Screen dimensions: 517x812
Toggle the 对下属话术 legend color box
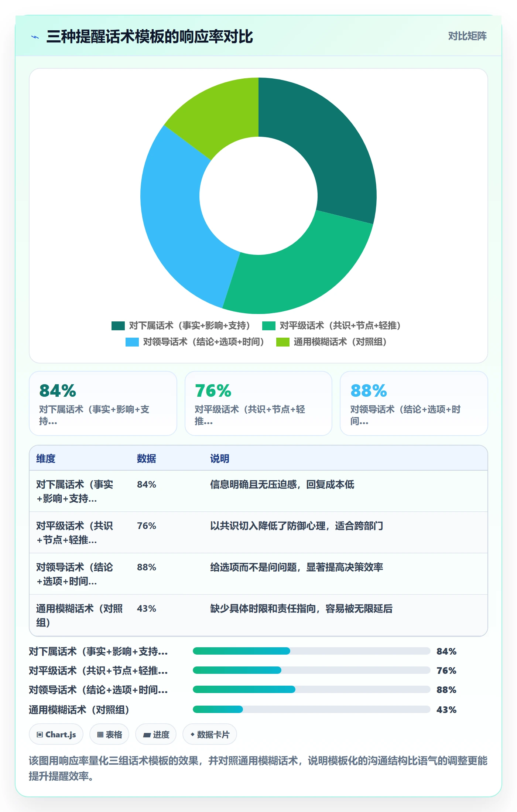pyautogui.click(x=118, y=325)
